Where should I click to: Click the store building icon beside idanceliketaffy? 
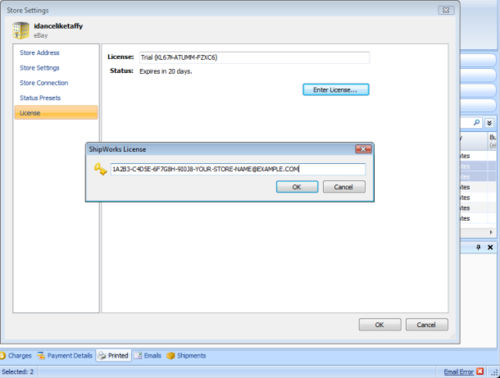tap(21, 30)
